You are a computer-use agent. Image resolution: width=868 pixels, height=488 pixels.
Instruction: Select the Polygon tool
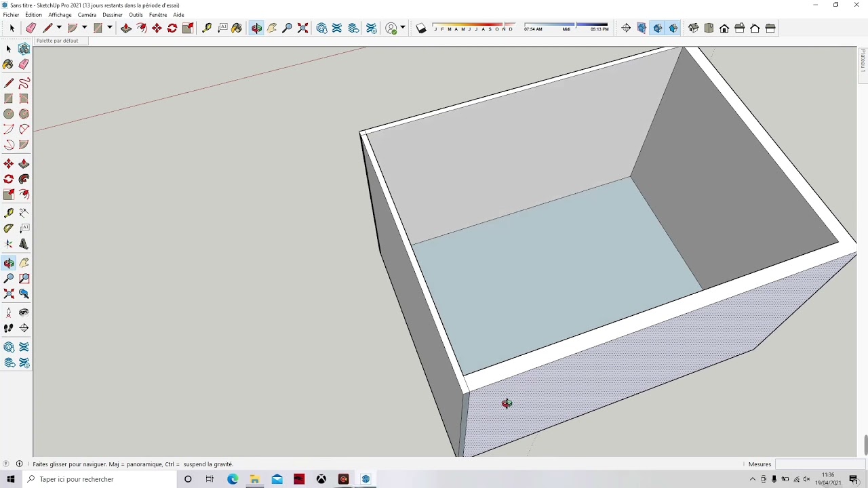pyautogui.click(x=24, y=114)
